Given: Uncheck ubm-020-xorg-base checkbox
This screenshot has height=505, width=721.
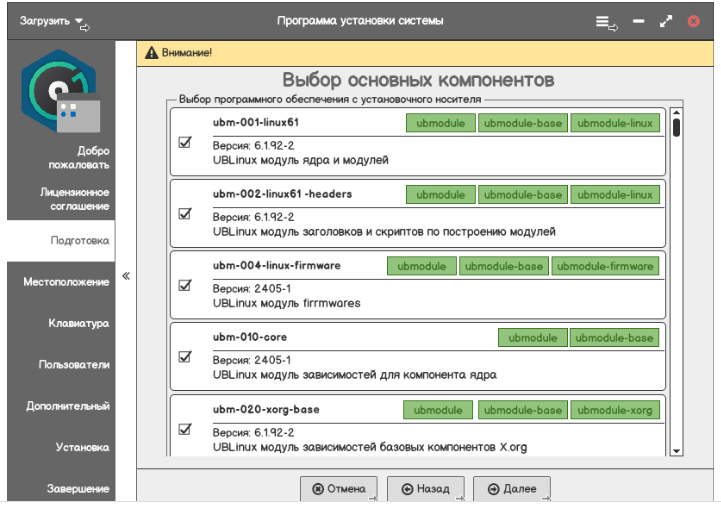Looking at the screenshot, I should [x=185, y=429].
